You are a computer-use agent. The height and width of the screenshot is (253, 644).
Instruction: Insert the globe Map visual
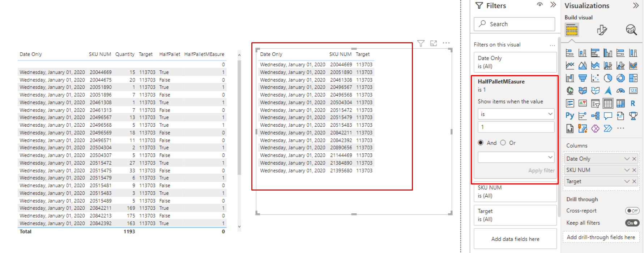pos(570,91)
